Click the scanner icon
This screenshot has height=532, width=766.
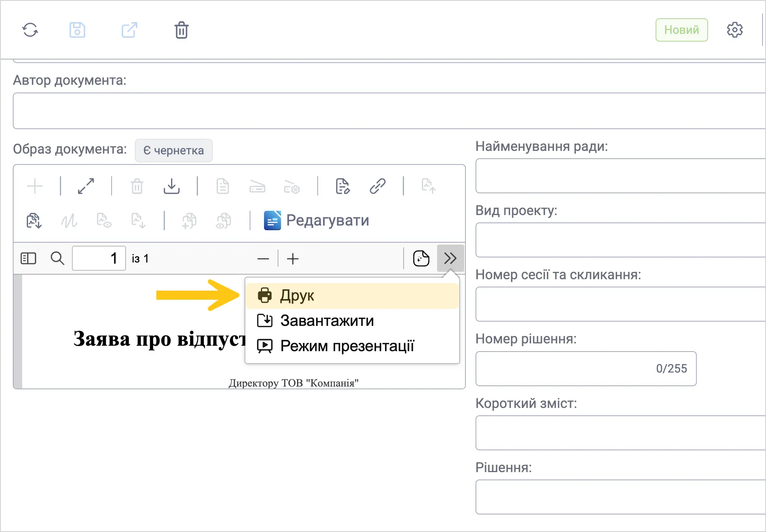point(257,186)
